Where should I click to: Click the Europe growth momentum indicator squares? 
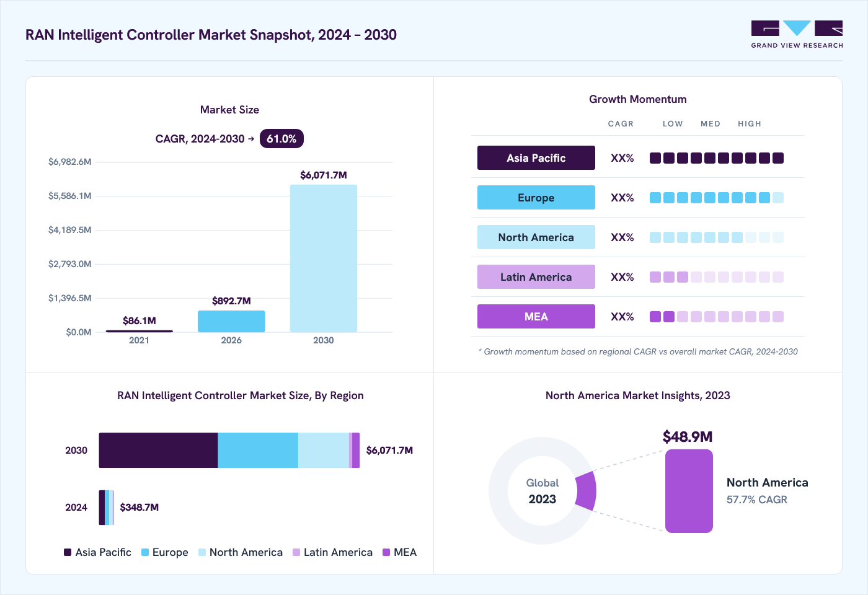(x=717, y=198)
